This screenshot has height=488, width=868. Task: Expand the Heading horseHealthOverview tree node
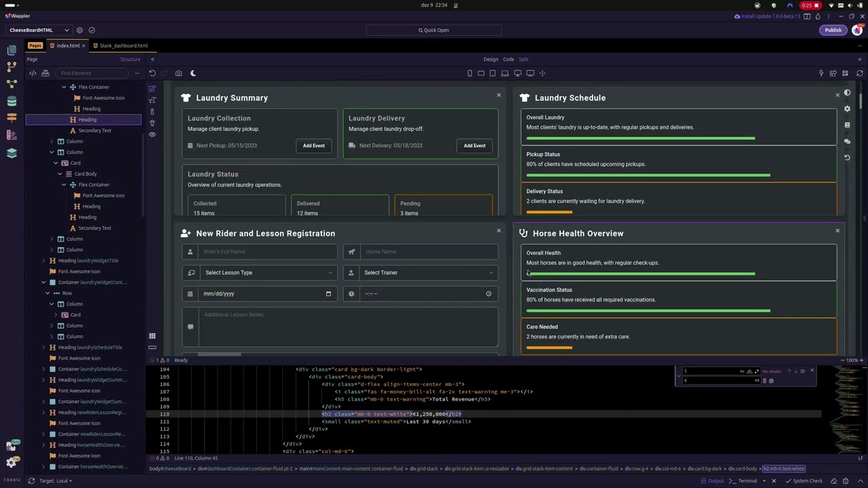(x=43, y=445)
